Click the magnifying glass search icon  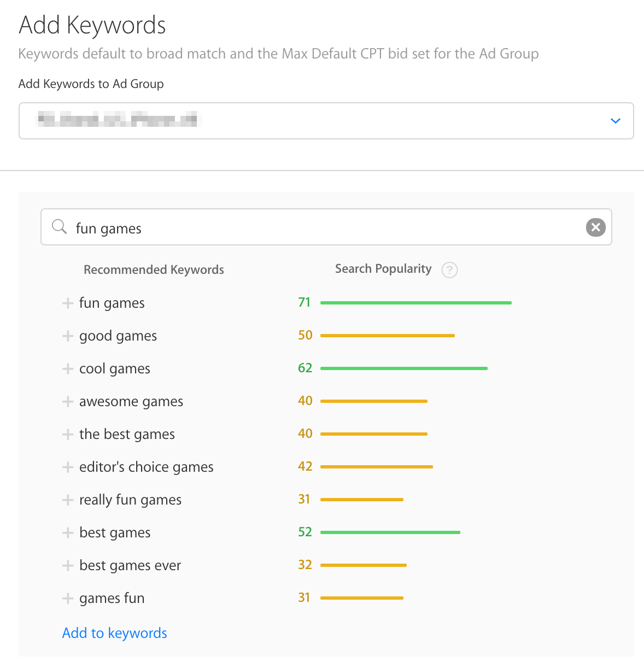tap(59, 227)
